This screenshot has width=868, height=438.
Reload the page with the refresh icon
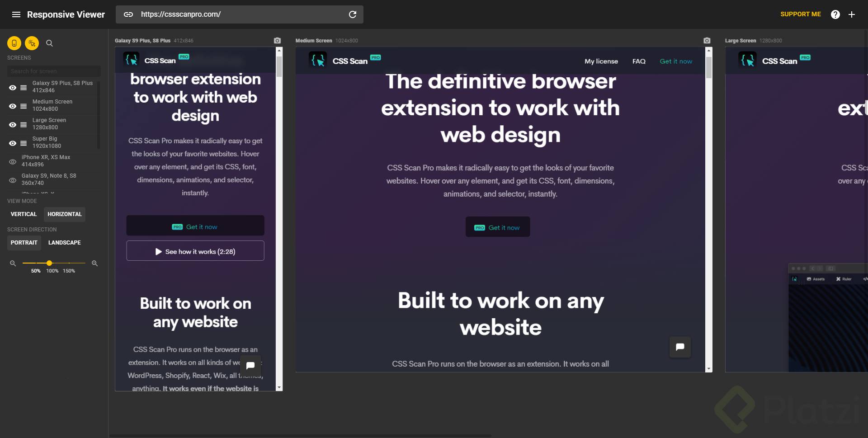pos(353,14)
